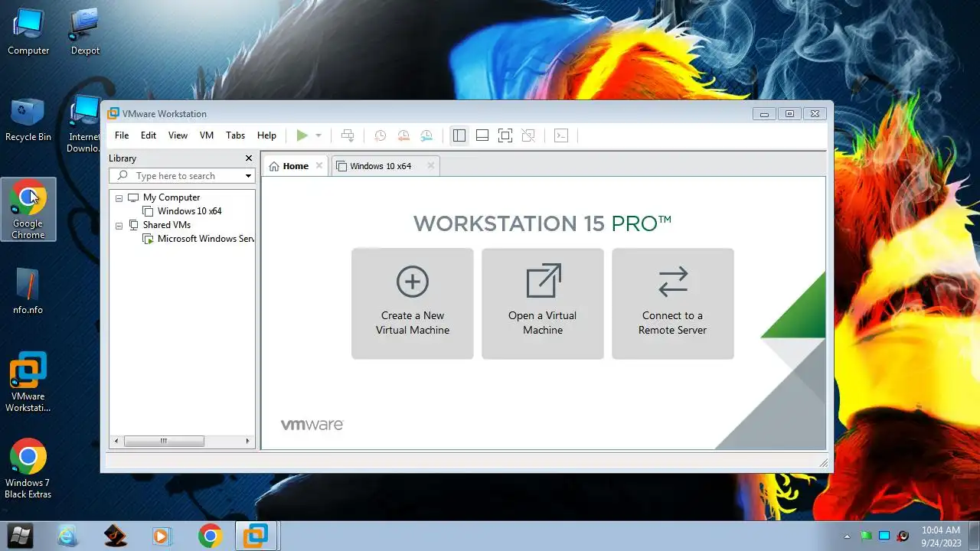Click the Library scrollbar right arrow
The image size is (980, 551).
pyautogui.click(x=247, y=441)
